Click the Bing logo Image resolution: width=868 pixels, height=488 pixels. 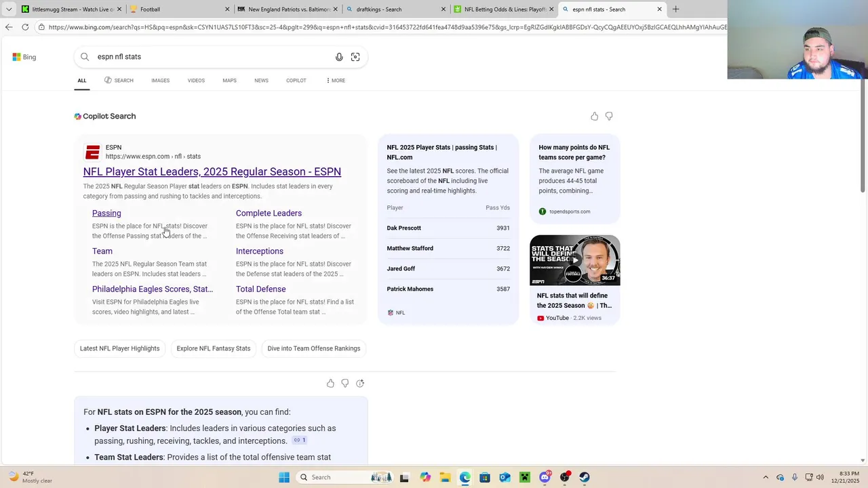coord(24,57)
